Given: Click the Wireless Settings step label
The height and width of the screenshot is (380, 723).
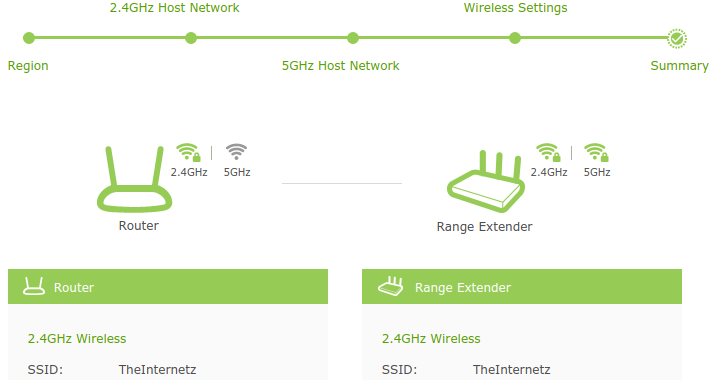Looking at the screenshot, I should click(x=516, y=8).
